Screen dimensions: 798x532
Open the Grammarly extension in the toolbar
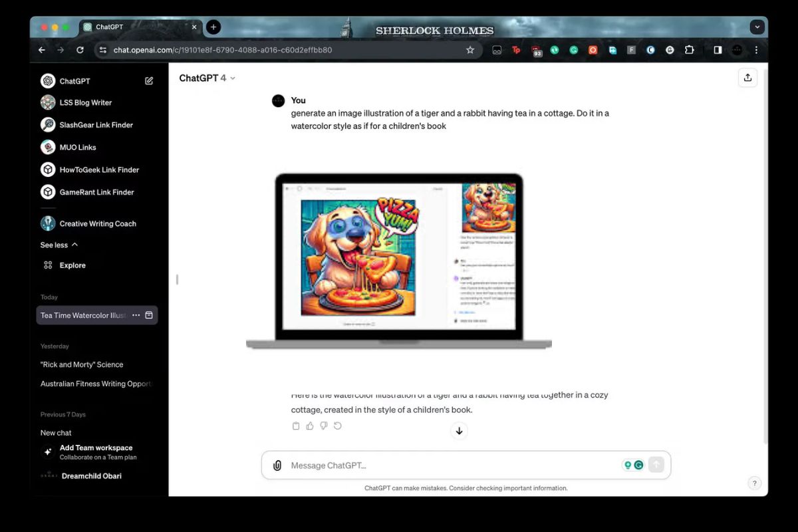coord(573,50)
